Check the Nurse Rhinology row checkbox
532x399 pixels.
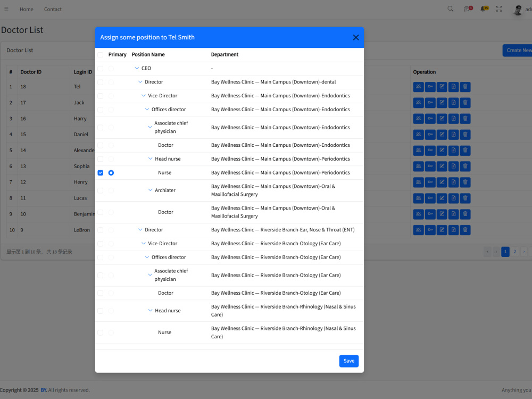101,332
